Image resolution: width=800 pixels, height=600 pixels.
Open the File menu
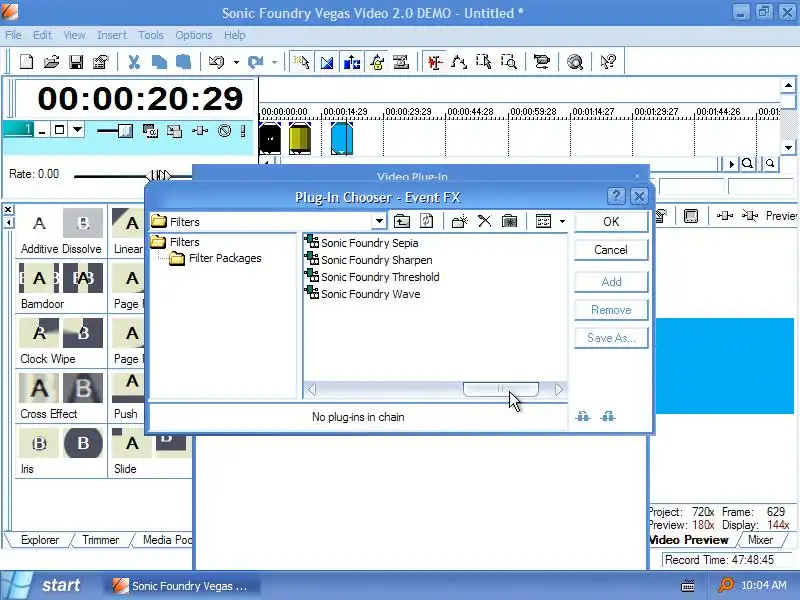pos(13,35)
